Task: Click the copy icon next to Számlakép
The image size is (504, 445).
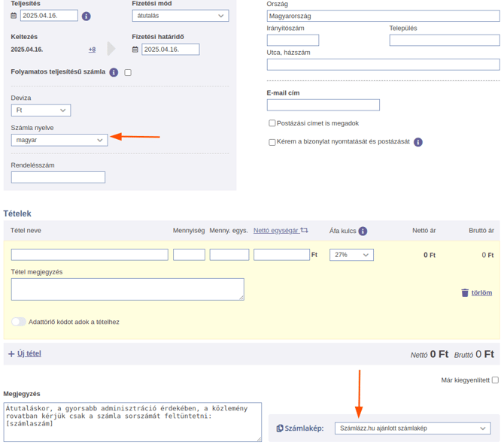Action: coord(280,428)
